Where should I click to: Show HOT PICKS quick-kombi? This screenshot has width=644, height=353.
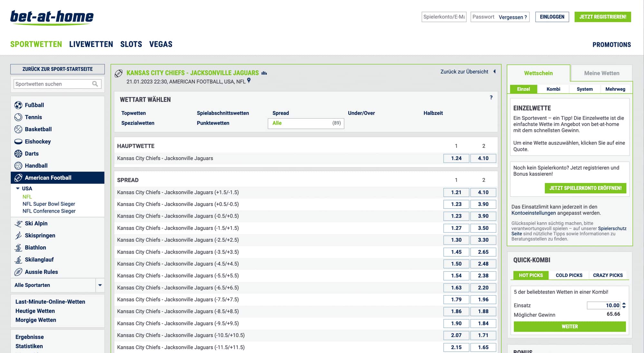531,275
